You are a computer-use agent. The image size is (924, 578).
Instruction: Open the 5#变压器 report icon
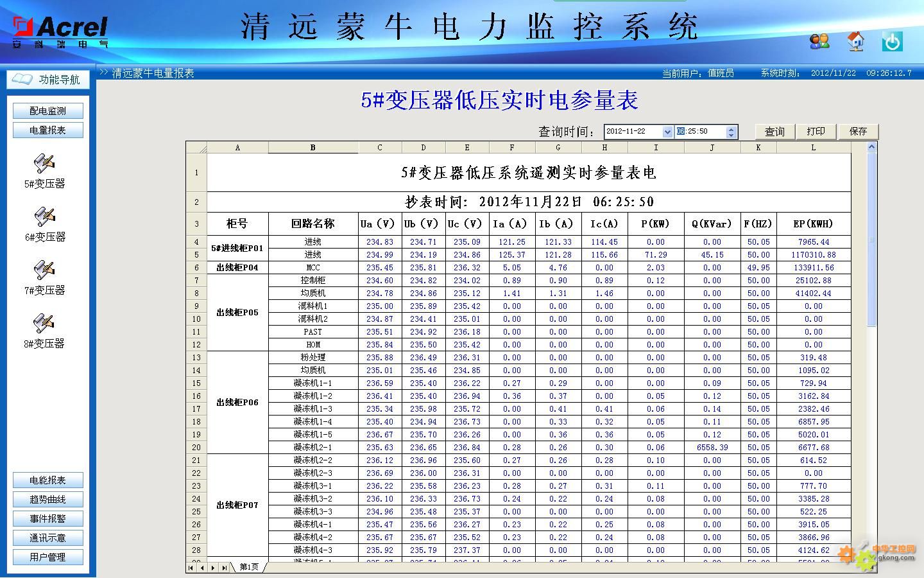click(x=44, y=164)
